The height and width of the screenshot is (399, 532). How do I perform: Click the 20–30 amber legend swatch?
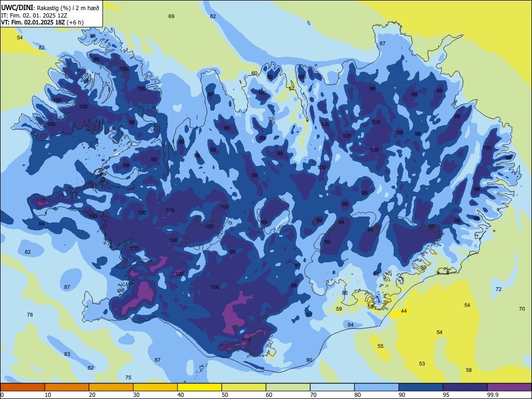(x=111, y=387)
